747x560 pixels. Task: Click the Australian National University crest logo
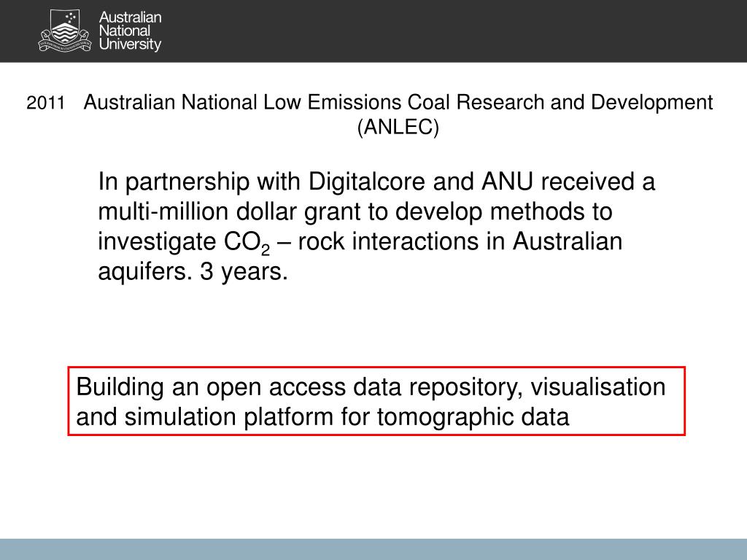click(x=64, y=31)
